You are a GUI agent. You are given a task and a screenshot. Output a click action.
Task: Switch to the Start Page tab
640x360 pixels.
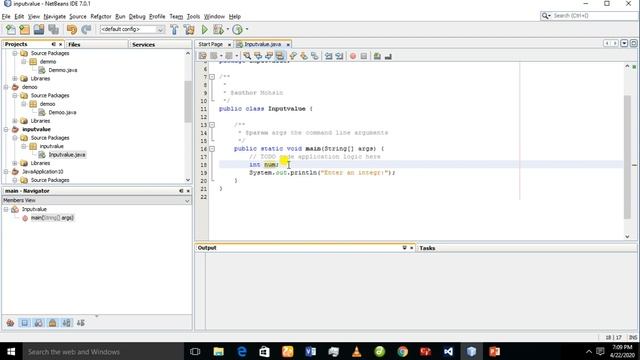(211, 44)
